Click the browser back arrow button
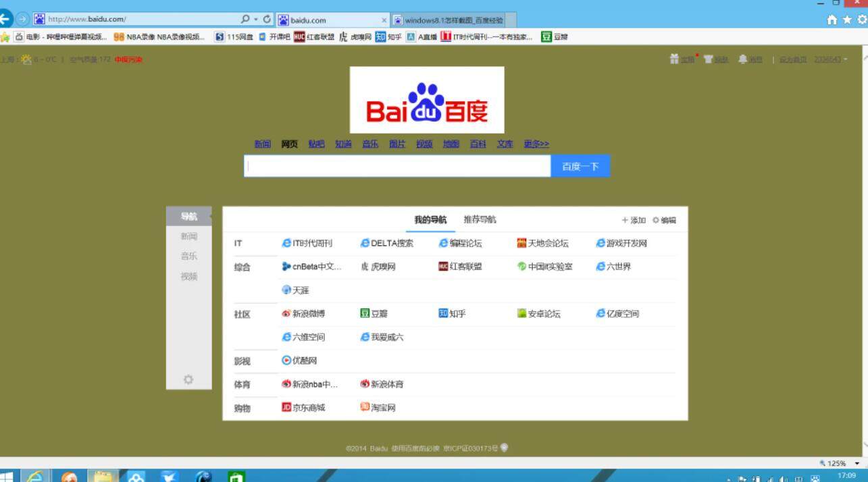 (5, 19)
